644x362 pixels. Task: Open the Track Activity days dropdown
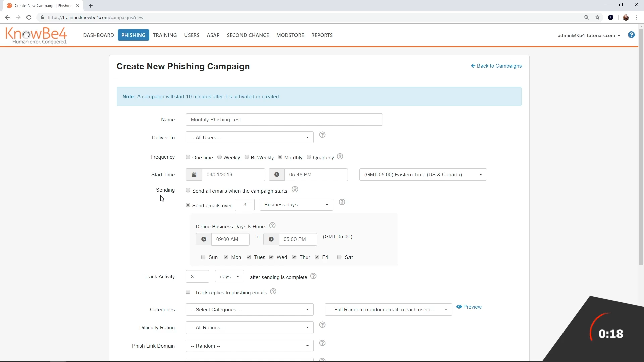tap(229, 277)
